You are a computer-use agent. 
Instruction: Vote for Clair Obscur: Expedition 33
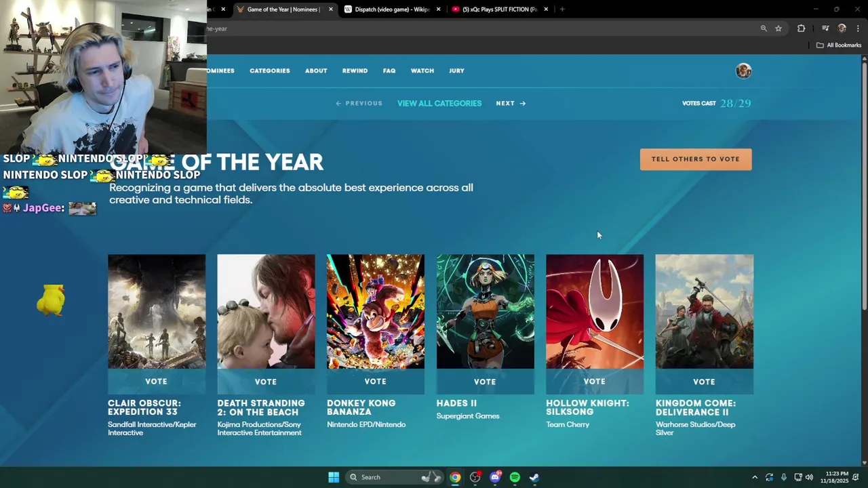click(x=157, y=382)
